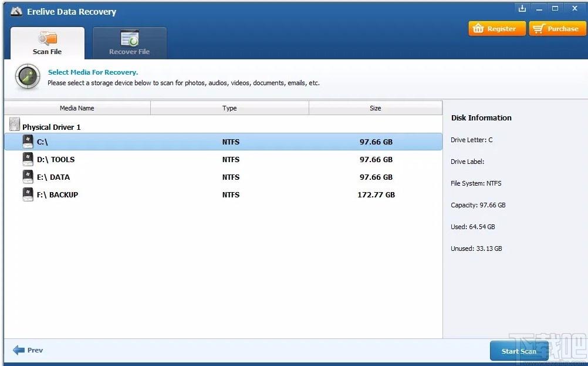Close the Erelive Data Recovery window
The image size is (588, 366).
click(575, 8)
